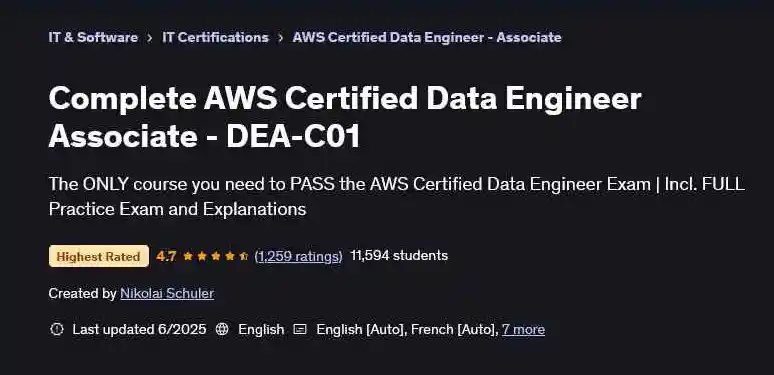The image size is (774, 375).
Task: Open the IT & Software breadcrumb link
Action: point(93,38)
